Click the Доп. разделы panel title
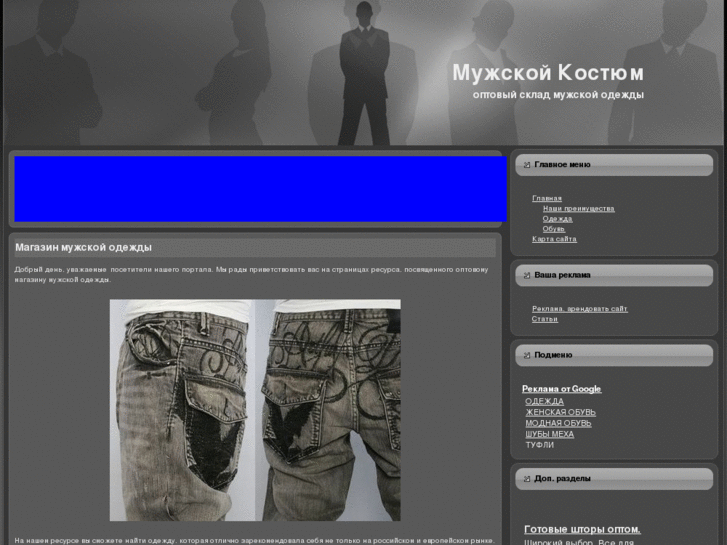 pyautogui.click(x=562, y=478)
